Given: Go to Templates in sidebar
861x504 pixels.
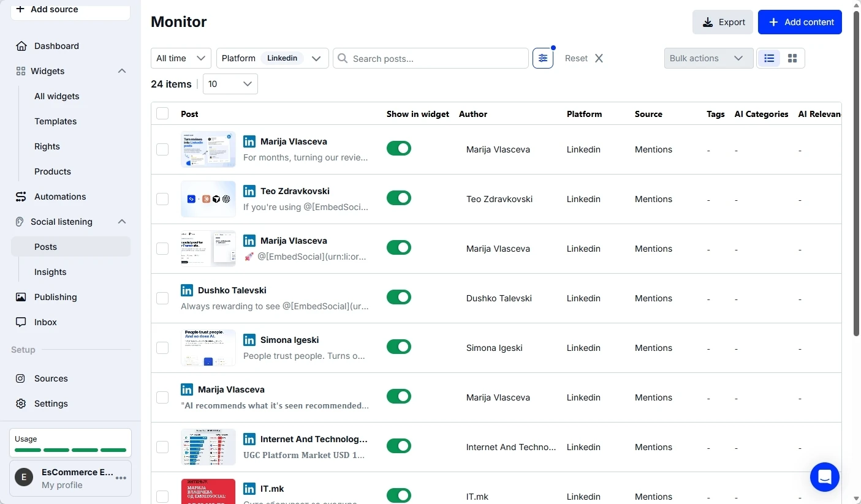Looking at the screenshot, I should (56, 121).
